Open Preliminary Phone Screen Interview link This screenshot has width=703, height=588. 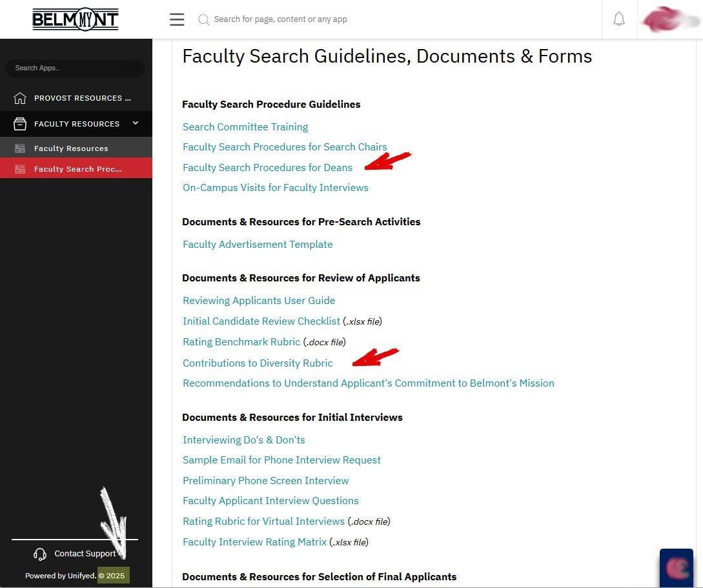click(x=266, y=480)
